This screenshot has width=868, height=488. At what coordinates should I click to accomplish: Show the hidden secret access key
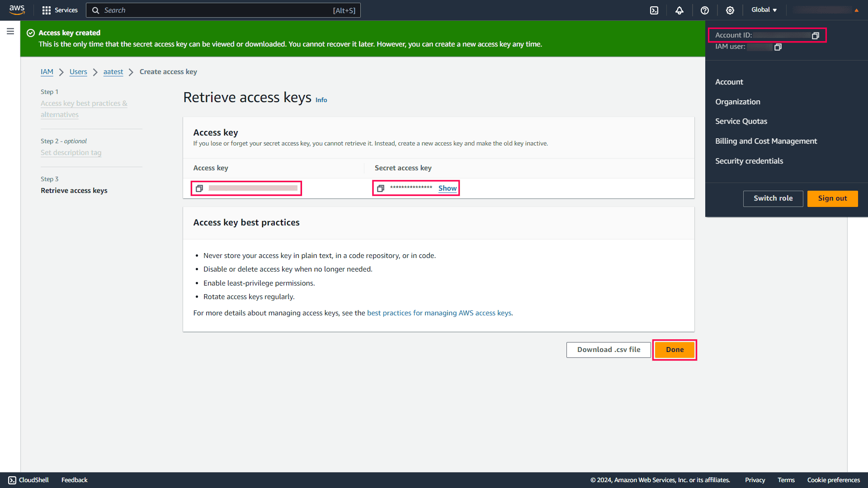pyautogui.click(x=447, y=188)
